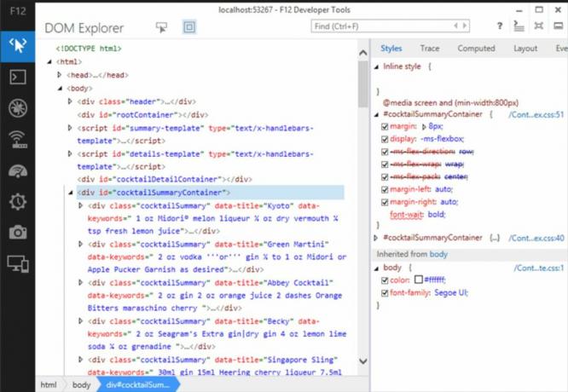This screenshot has height=392, width=568.
Task: Expand the div class header node
Action: pos(70,101)
